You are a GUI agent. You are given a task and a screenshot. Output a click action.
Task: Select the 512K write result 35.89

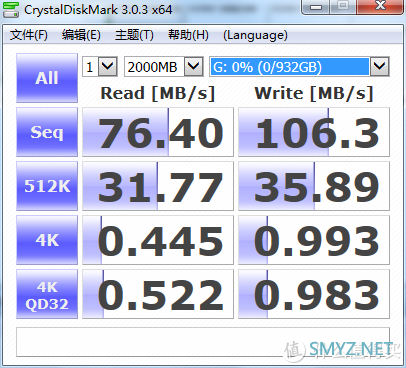point(314,186)
